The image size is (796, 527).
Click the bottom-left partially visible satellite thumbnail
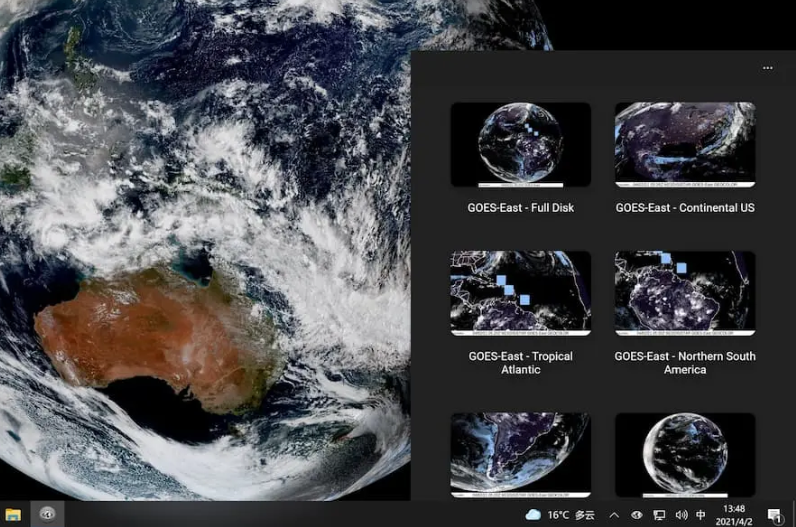(520, 453)
